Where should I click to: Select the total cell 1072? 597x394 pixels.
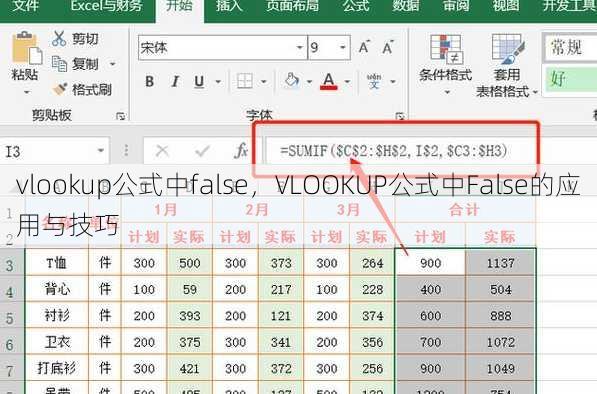click(501, 342)
